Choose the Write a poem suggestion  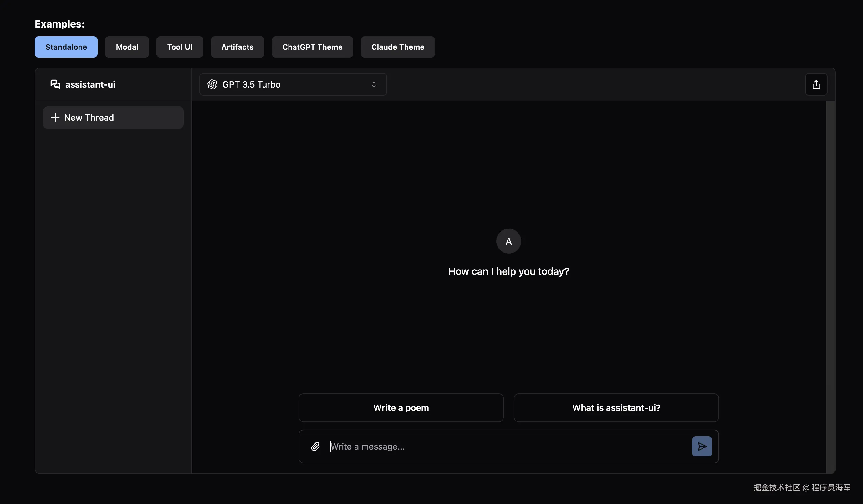(401, 407)
